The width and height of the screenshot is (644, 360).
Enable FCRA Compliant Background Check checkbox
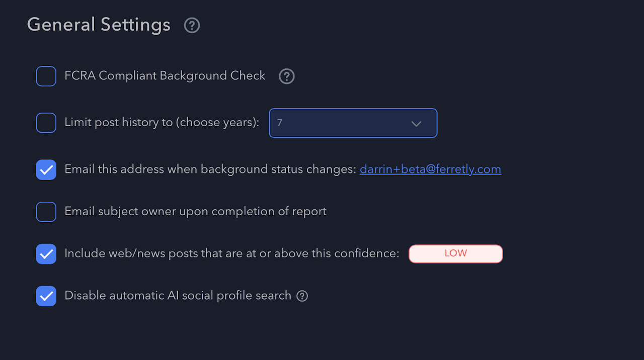[x=46, y=76]
